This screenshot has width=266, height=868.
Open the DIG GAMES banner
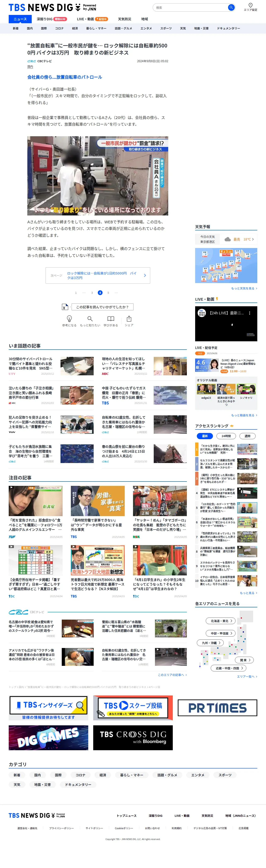tap(48, 738)
